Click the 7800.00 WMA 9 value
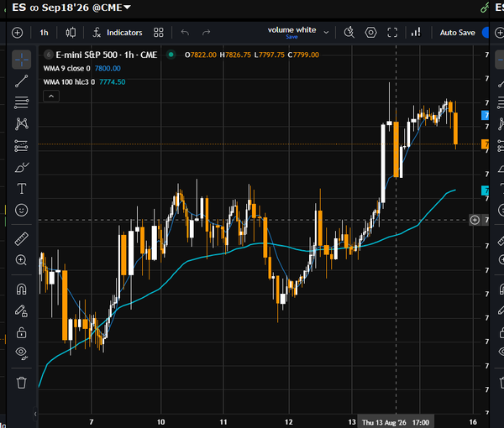This screenshot has height=428, width=504. click(108, 68)
